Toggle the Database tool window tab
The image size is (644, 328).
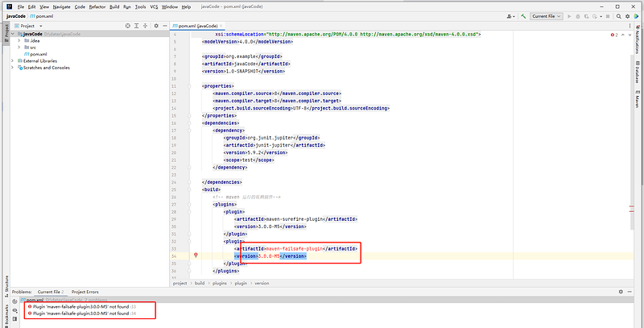pyautogui.click(x=638, y=72)
